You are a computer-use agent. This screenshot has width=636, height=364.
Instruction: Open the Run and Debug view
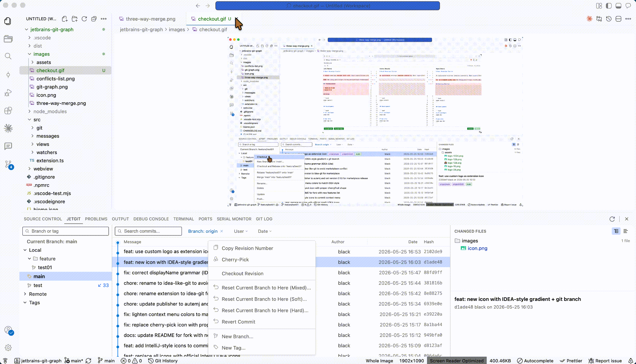pyautogui.click(x=8, y=93)
